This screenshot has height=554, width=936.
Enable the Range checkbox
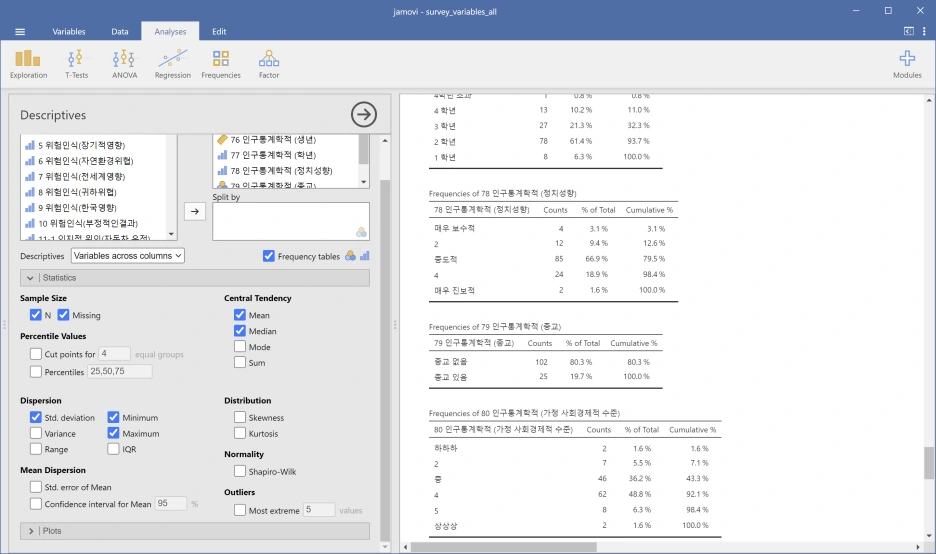point(36,449)
